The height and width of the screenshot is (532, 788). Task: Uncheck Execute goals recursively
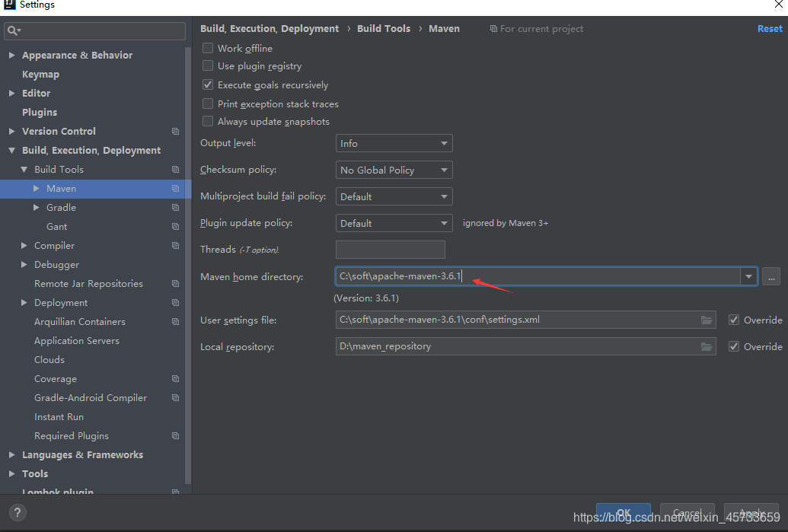coord(208,85)
